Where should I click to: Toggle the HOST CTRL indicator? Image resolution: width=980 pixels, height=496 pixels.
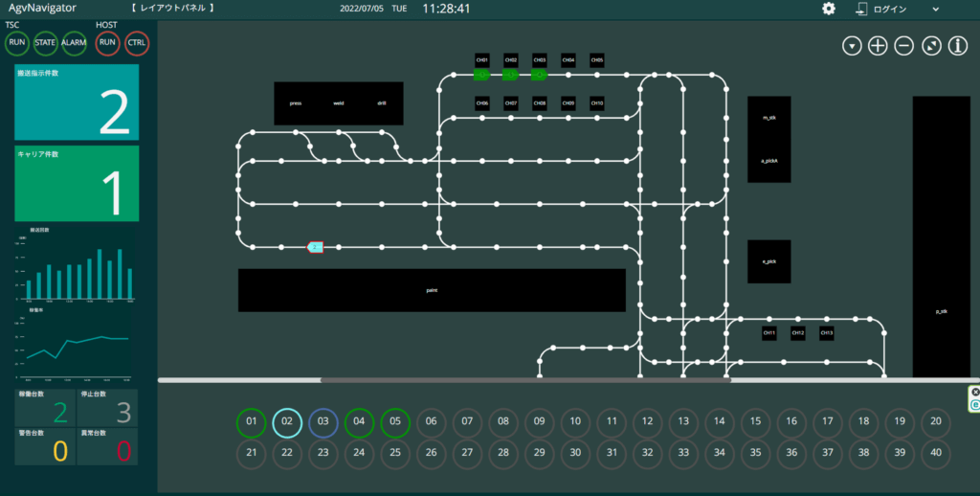(x=137, y=42)
